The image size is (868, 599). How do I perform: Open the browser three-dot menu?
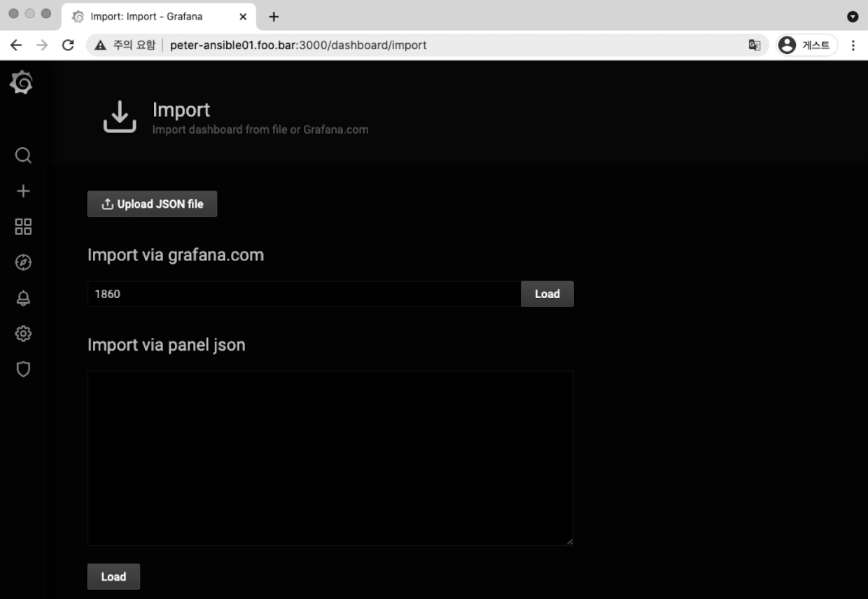853,45
